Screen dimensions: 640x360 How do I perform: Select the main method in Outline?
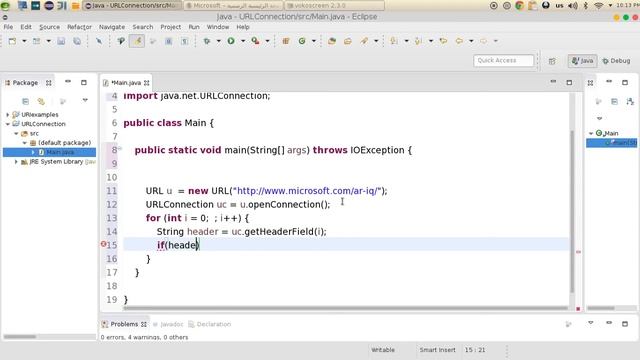pyautogui.click(x=612, y=143)
